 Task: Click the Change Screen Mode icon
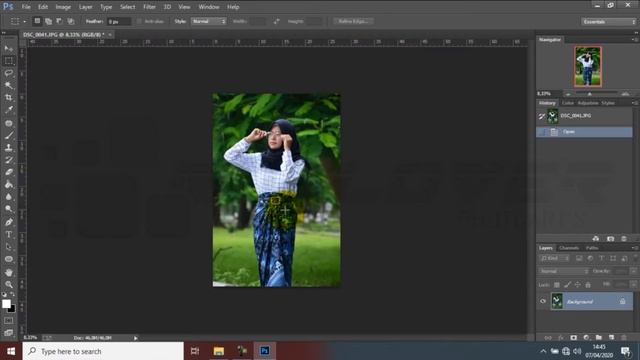(9, 332)
